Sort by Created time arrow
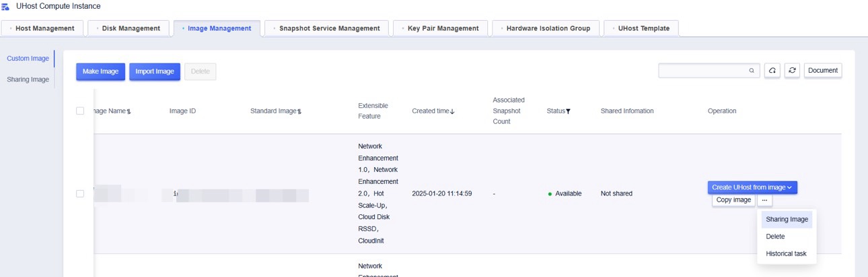Viewport: 868px width, 277px height. (452, 111)
